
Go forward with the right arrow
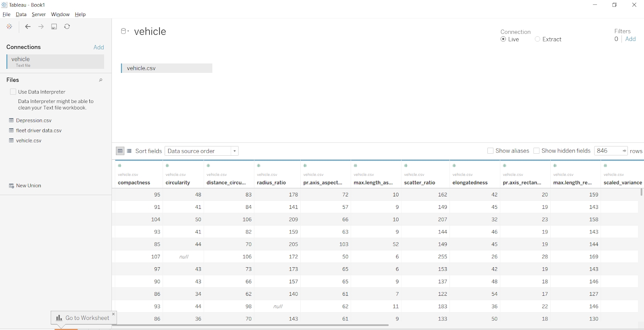(41, 27)
